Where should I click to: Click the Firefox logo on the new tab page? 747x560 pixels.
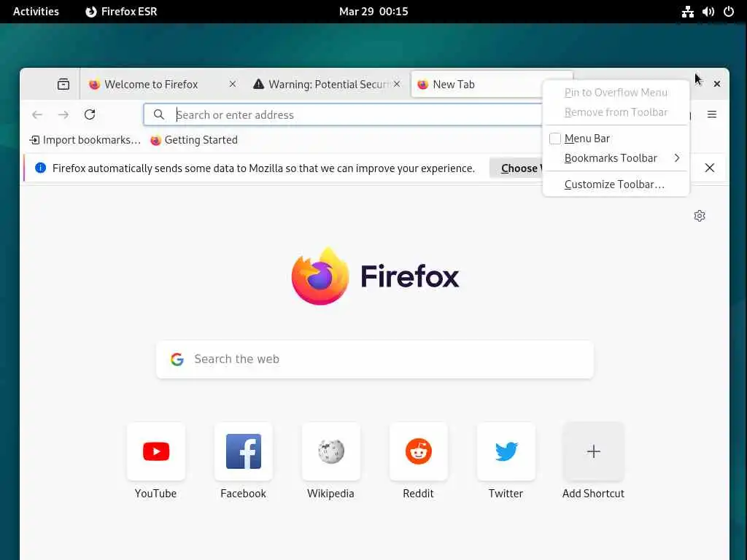[375, 276]
